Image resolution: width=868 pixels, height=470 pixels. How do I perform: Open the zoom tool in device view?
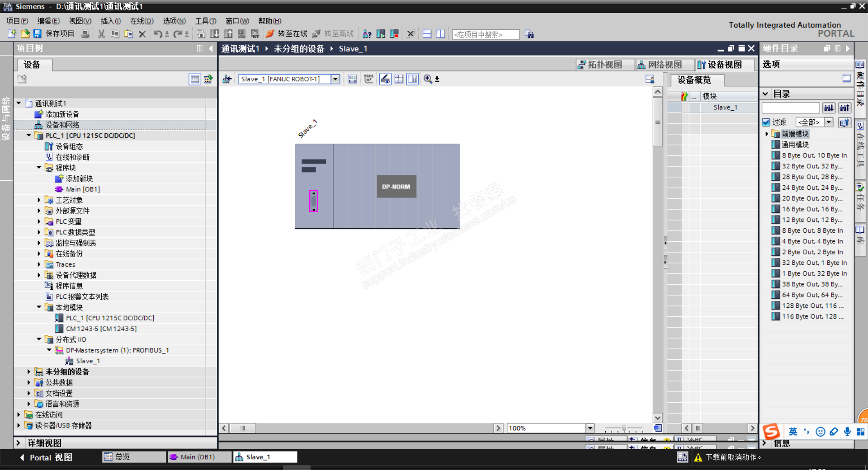click(428, 79)
